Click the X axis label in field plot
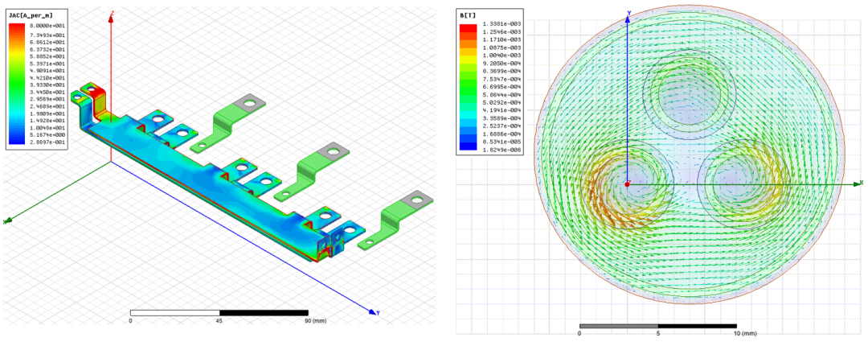This screenshot has height=342, width=868. click(862, 183)
